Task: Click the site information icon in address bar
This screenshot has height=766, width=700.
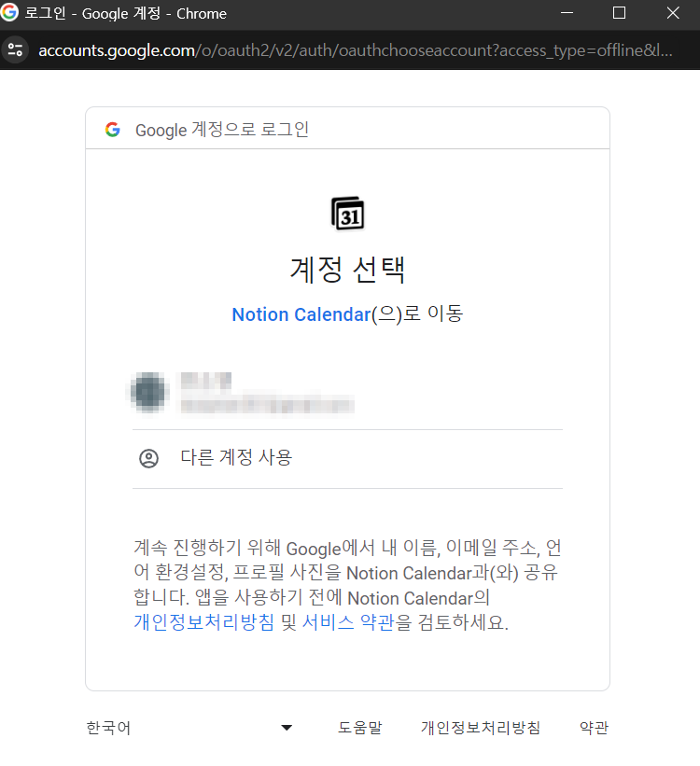Action: pyautogui.click(x=15, y=49)
